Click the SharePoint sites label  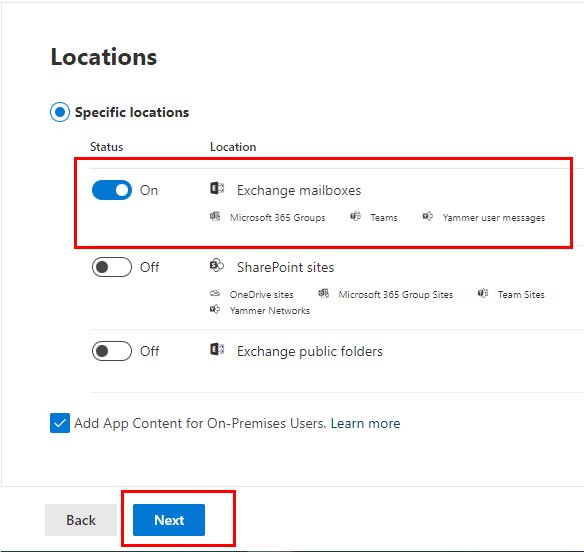coord(286,267)
